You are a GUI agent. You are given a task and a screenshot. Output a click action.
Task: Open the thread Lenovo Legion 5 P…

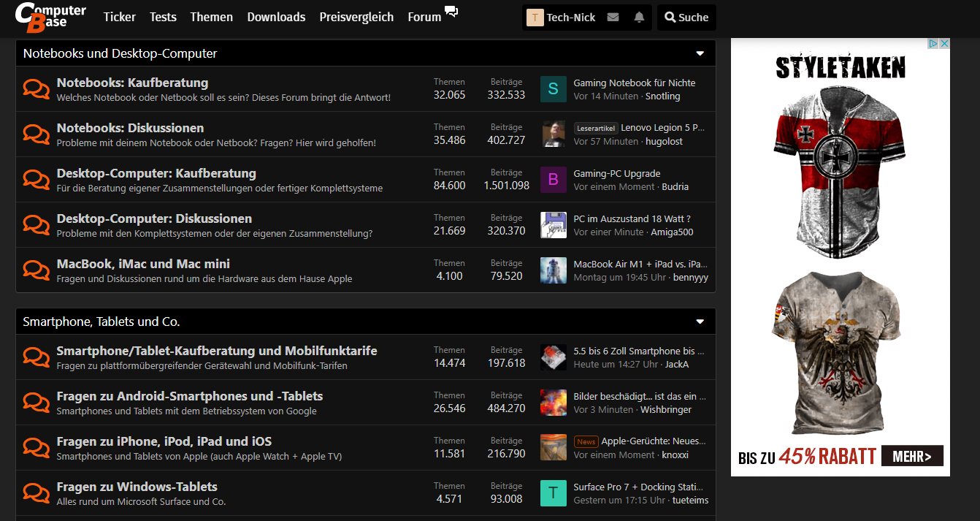pos(663,128)
